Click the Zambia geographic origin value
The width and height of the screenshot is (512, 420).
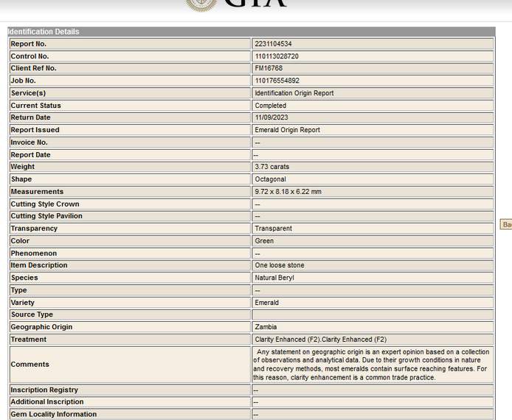click(266, 327)
